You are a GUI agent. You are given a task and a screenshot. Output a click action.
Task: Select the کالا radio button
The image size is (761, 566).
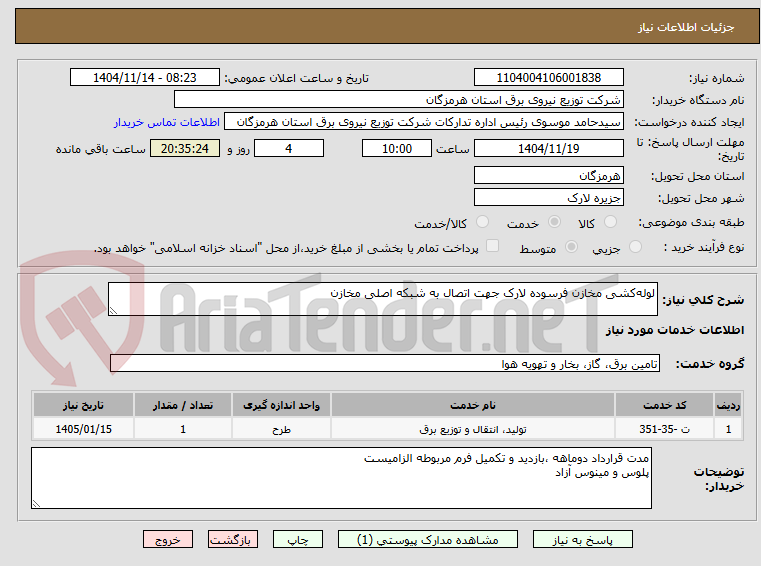[610, 222]
